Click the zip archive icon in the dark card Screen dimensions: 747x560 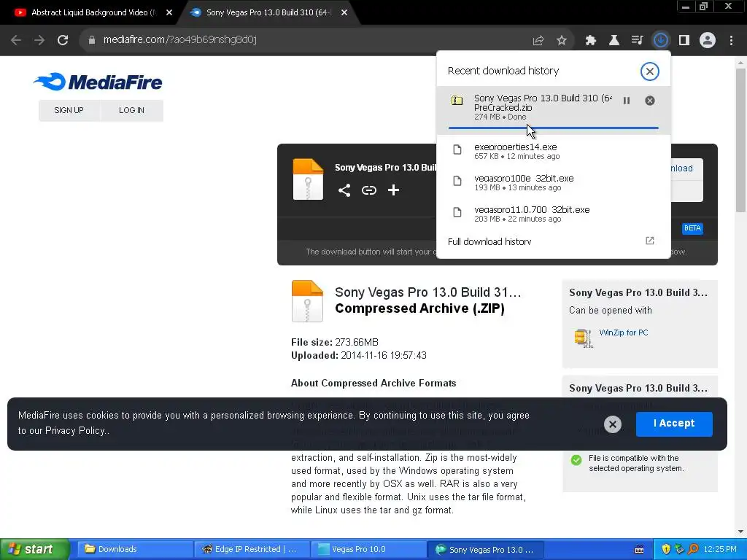[x=308, y=179]
